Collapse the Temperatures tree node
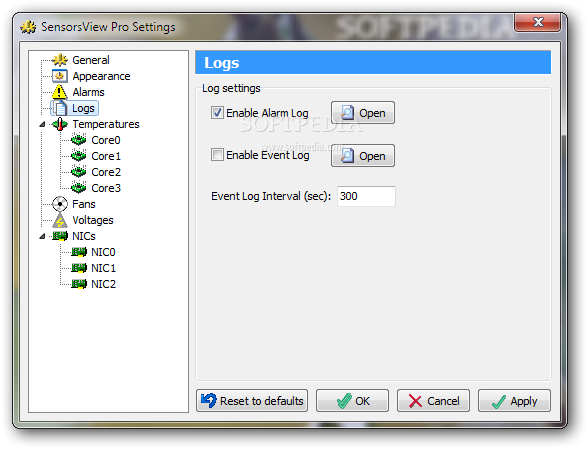Image resolution: width=588 pixels, height=449 pixels. [42, 124]
